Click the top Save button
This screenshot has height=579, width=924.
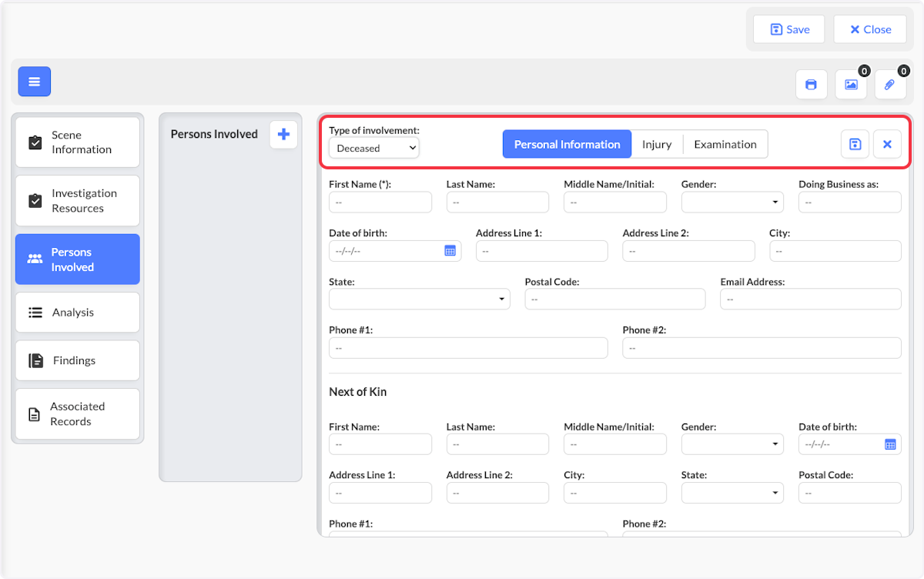789,29
